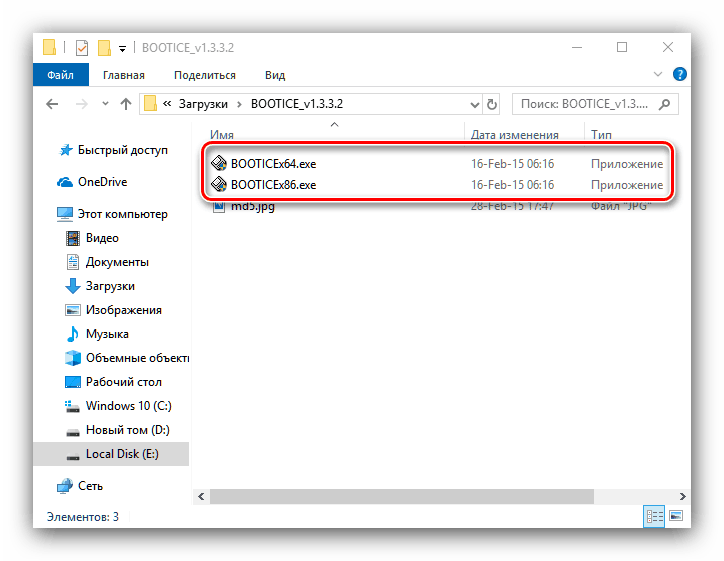Open OneDrive in the navigation pane

pyautogui.click(x=103, y=182)
